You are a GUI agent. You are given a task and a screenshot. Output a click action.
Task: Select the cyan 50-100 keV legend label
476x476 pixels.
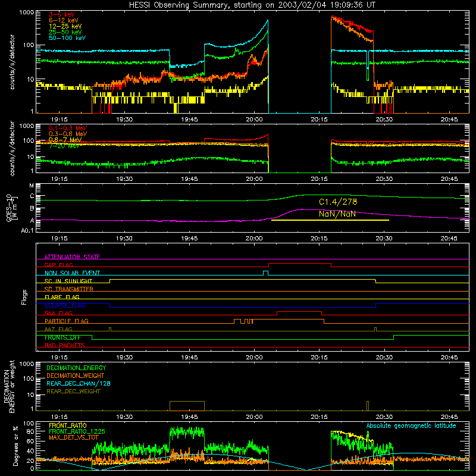(x=67, y=38)
